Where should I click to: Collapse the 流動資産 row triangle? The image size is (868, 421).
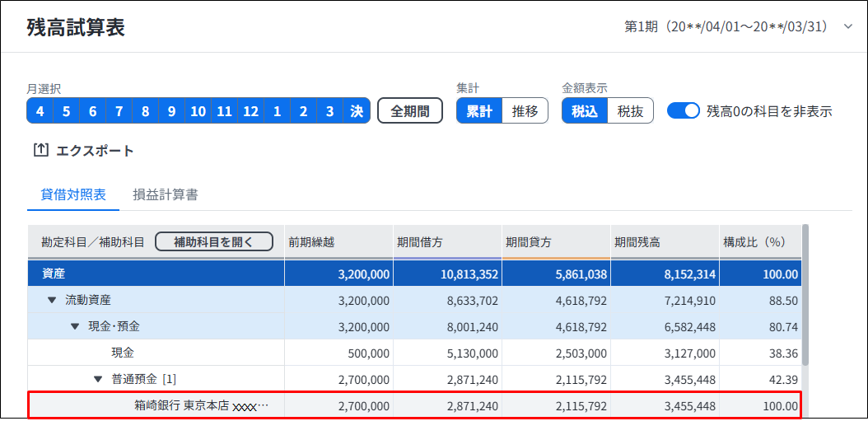pos(52,300)
